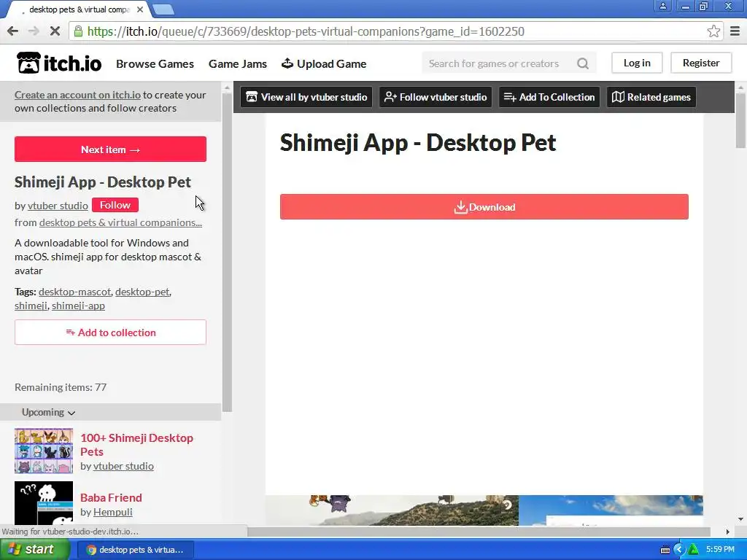Image resolution: width=747 pixels, height=560 pixels.
Task: Collapse the Upcoming list
Action: 49,413
